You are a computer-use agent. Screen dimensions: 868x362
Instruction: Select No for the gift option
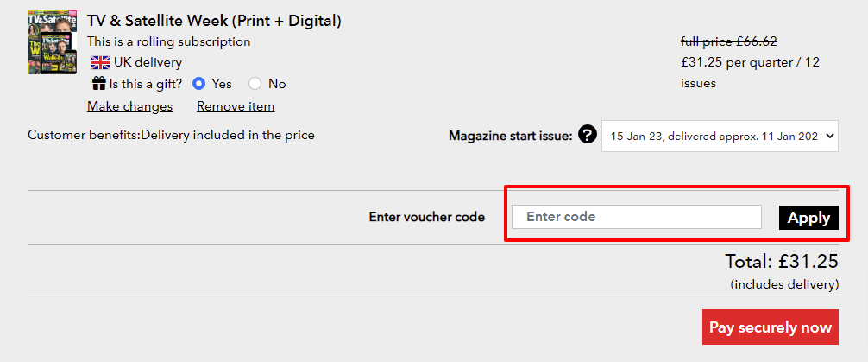coord(255,84)
